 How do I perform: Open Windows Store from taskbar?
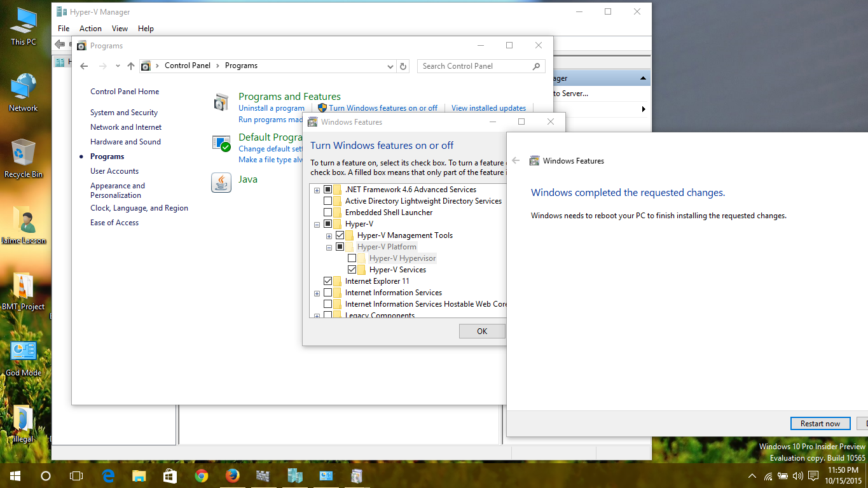[170, 475]
